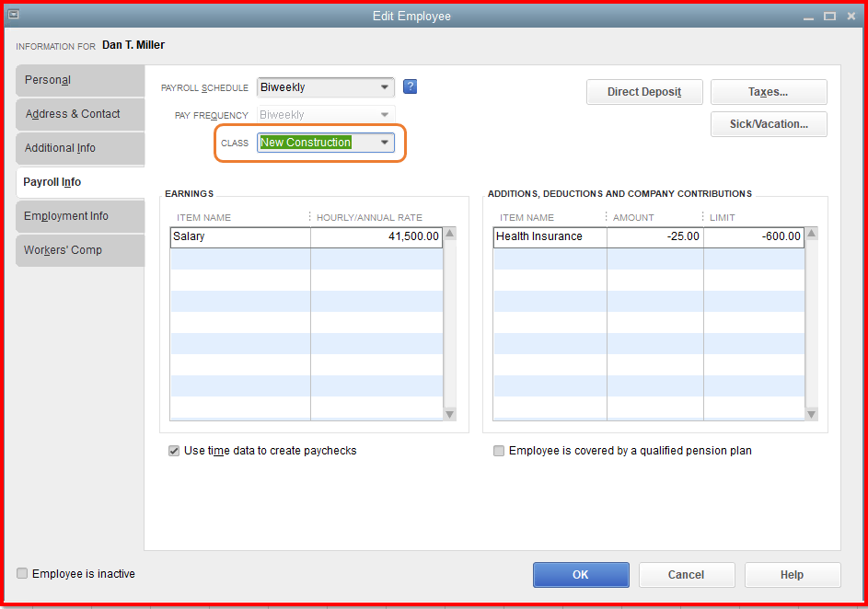Screen dimensions: 868x609
Task: Switch to the Workers' Comp tab
Action: tap(80, 250)
